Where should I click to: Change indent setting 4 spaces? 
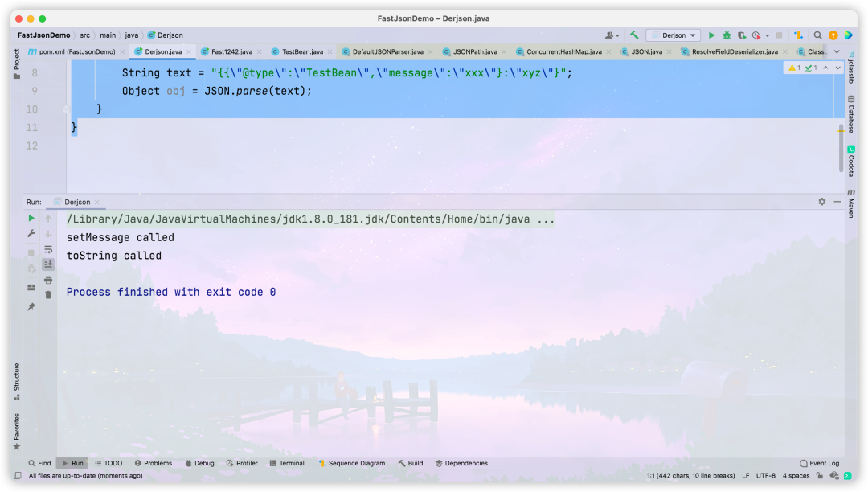click(796, 476)
